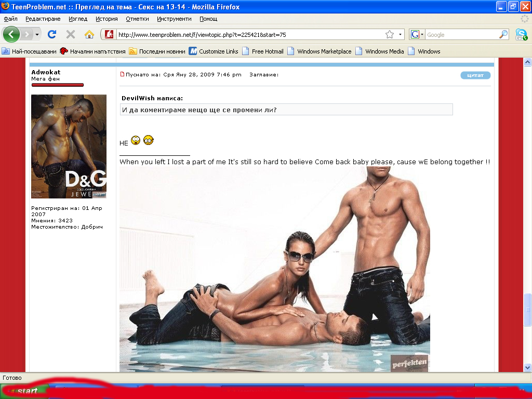Click the Google search input box
This screenshot has width=532, height=399.
pyautogui.click(x=462, y=35)
